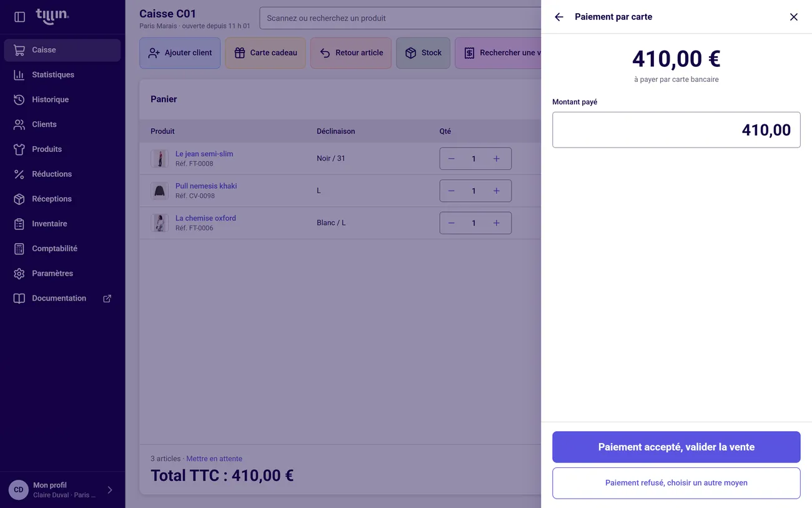Decrease quantity of Le jean semi-slim
The height and width of the screenshot is (508, 812).
tap(452, 159)
